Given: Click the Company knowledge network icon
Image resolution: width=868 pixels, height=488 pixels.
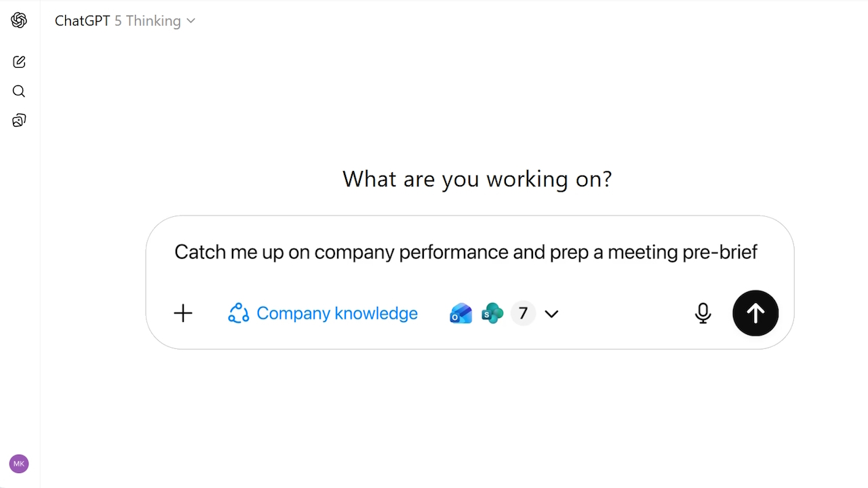Looking at the screenshot, I should pos(239,313).
